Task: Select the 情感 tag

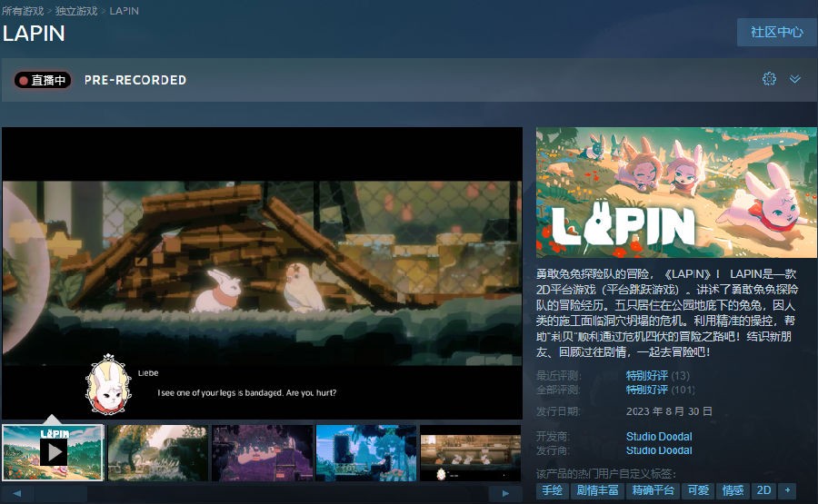Action: (733, 490)
